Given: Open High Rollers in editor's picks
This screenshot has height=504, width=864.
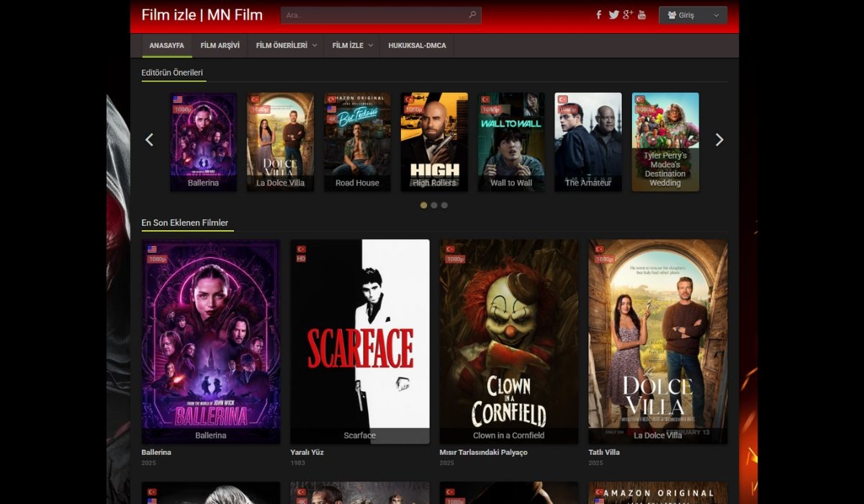Looking at the screenshot, I should (x=434, y=140).
